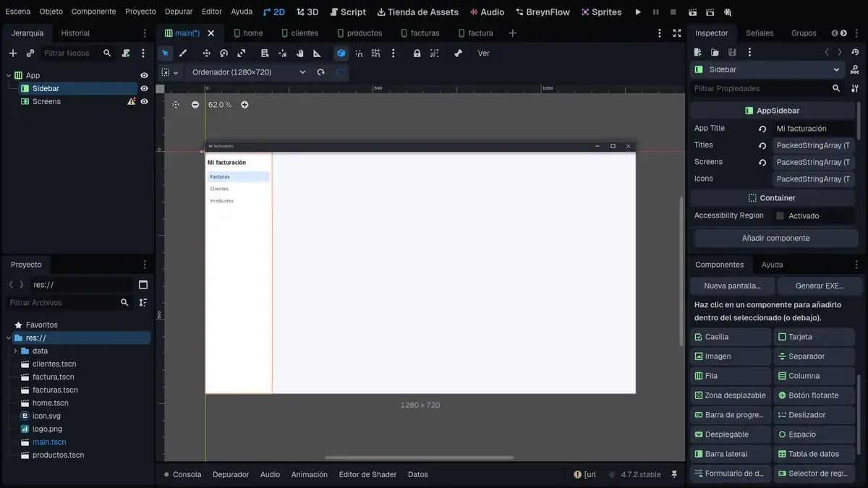Click the Nueva pantalla... button

[x=732, y=286]
